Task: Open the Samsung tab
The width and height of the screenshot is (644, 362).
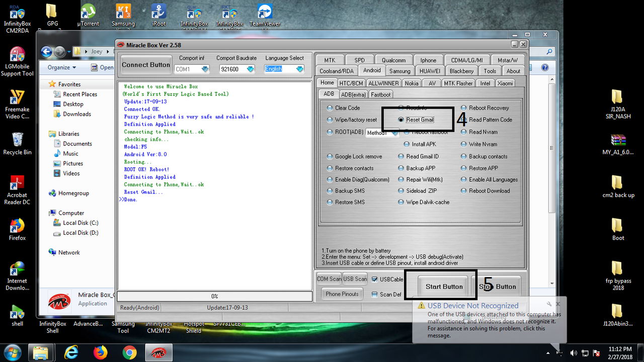Action: click(x=400, y=71)
